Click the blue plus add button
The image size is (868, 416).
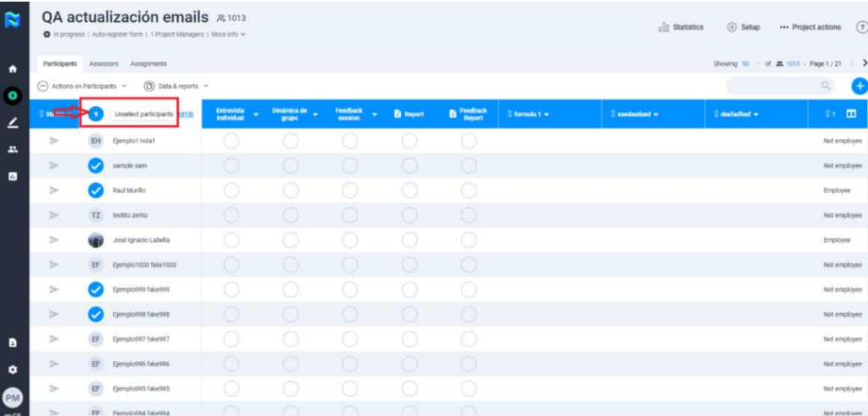click(x=859, y=86)
